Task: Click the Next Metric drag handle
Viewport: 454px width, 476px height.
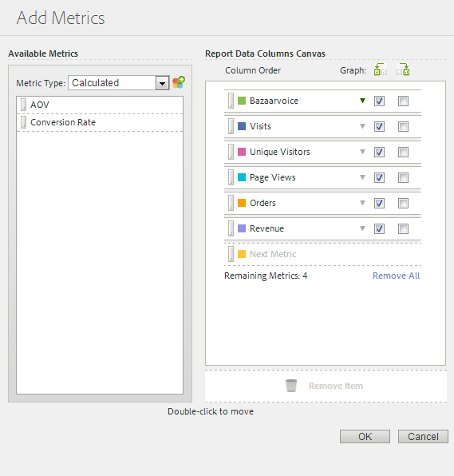Action: [x=231, y=254]
